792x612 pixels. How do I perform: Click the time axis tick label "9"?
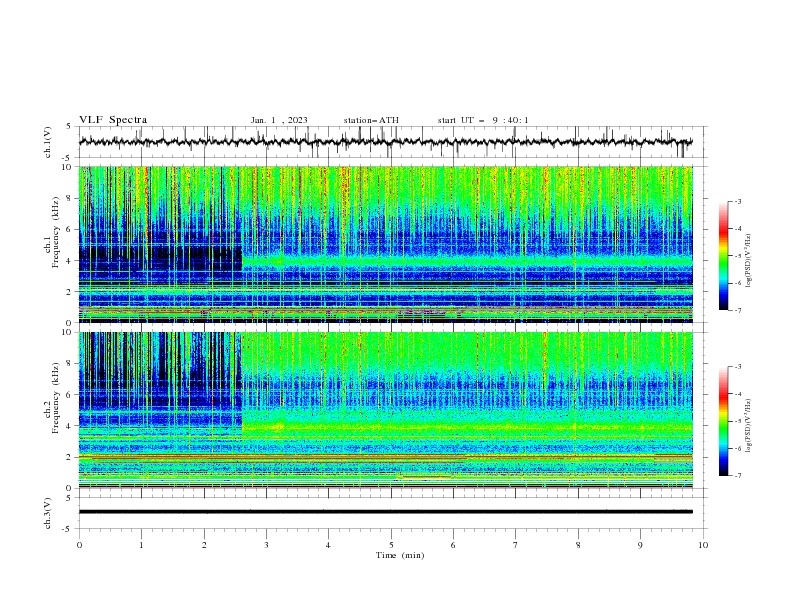pos(640,545)
